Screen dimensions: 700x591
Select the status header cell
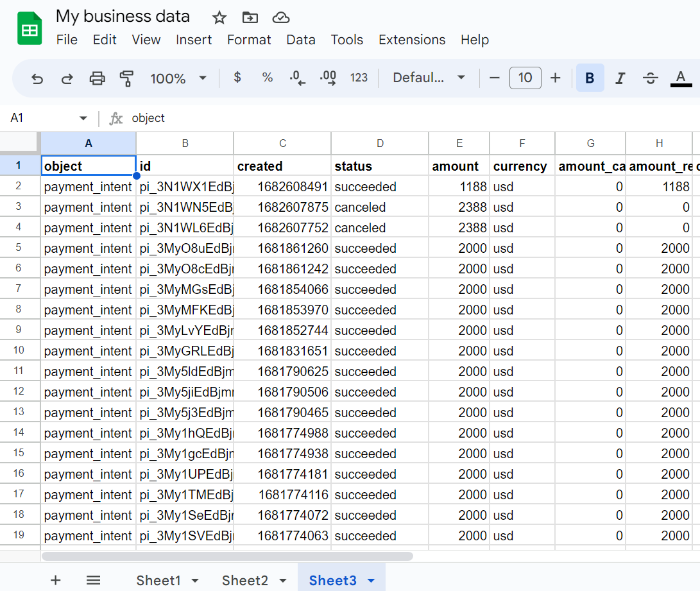point(380,166)
